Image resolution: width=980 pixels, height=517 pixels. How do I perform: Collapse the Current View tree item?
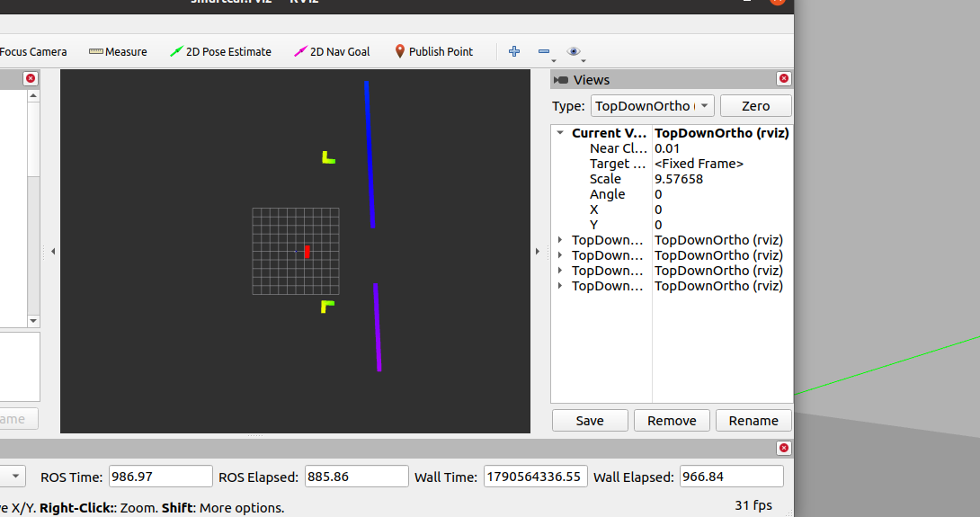pyautogui.click(x=561, y=133)
